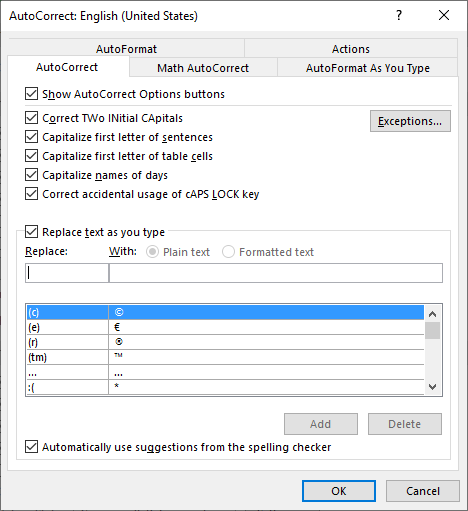This screenshot has height=511, width=468.
Task: Click the help question mark icon
Action: click(399, 15)
